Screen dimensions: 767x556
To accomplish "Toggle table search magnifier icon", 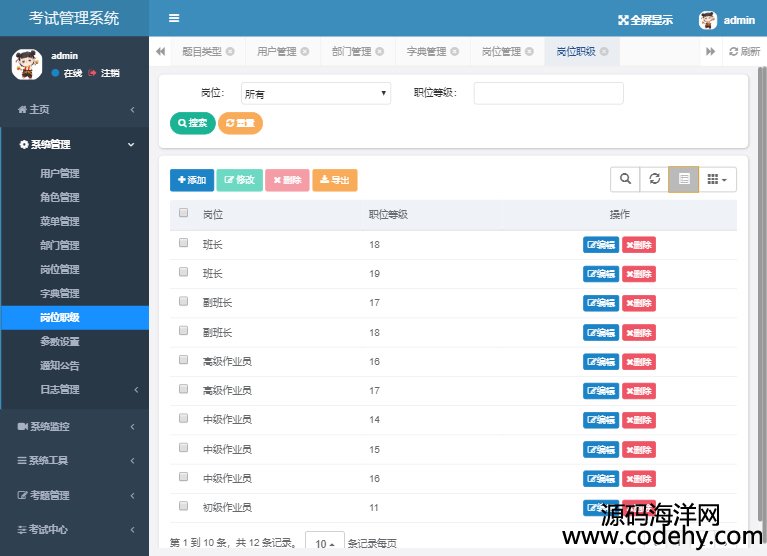I will click(x=625, y=179).
